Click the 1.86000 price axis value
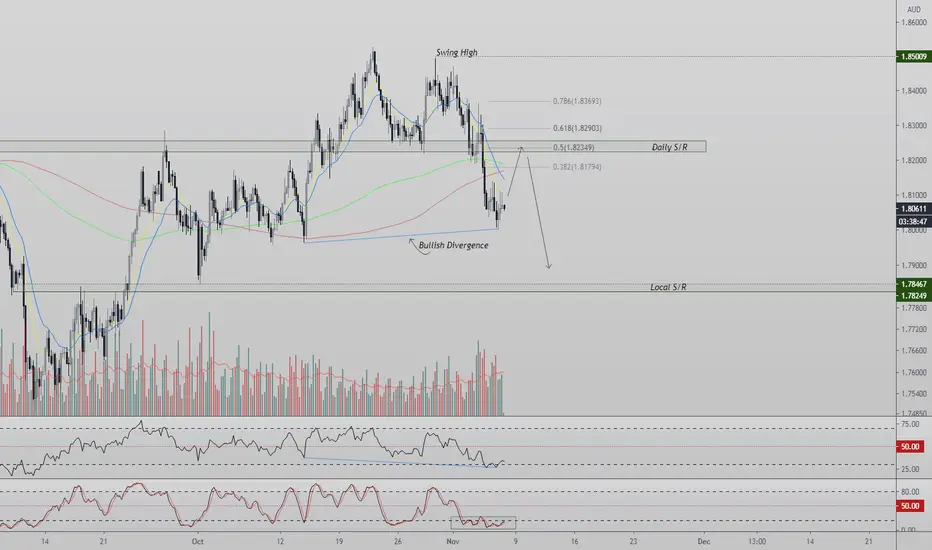932x550 pixels. coord(914,23)
